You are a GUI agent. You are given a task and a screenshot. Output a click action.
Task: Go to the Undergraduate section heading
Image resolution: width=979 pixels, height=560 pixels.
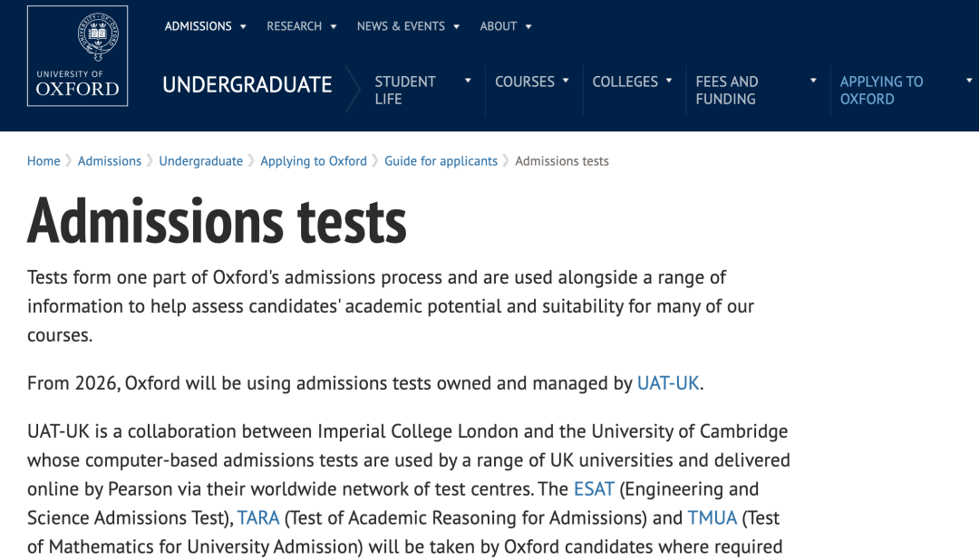pyautogui.click(x=247, y=85)
